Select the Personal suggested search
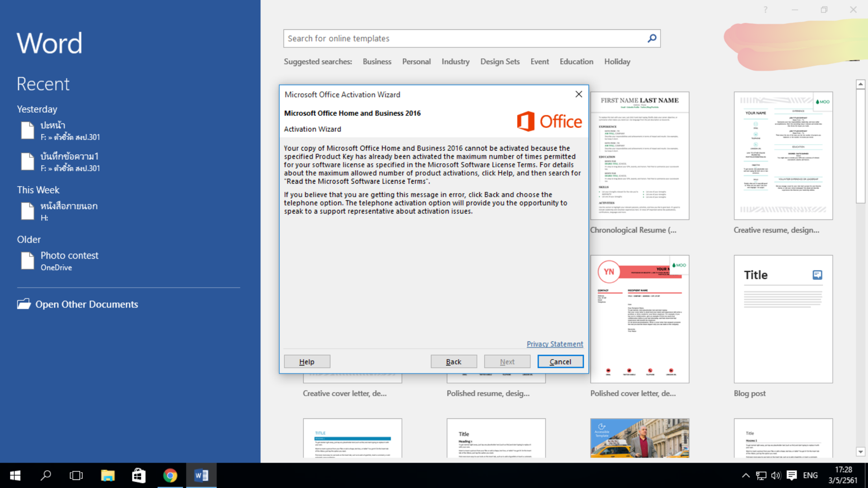 [x=416, y=62]
